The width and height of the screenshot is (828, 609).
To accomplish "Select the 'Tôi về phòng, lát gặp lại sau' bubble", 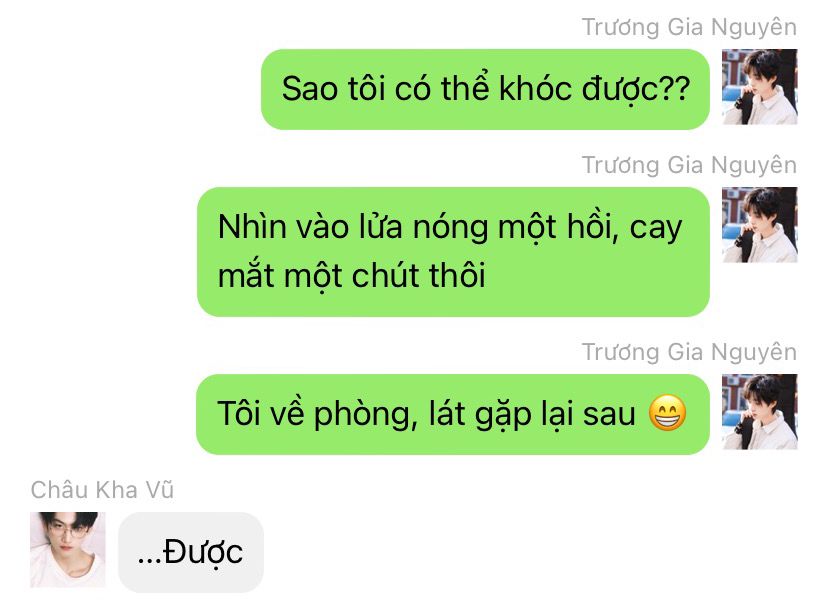I will click(453, 414).
